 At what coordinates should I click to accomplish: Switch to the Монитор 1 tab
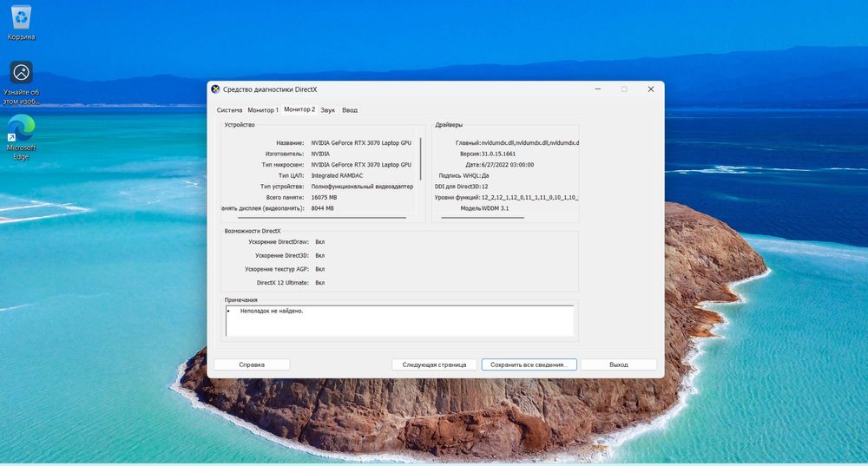[262, 110]
